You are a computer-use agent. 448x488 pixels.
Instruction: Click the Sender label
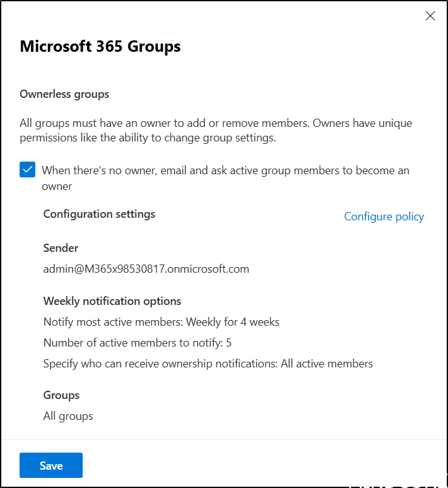tap(61, 248)
